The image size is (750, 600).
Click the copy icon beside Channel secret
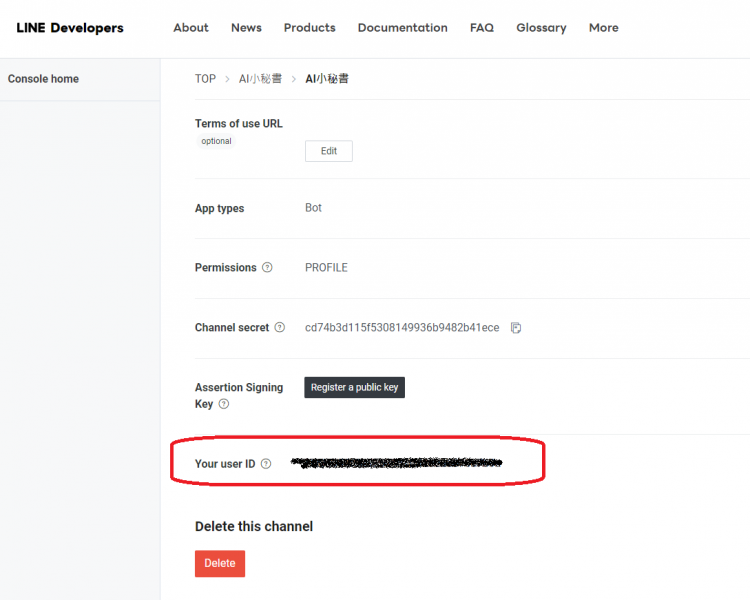(x=516, y=328)
